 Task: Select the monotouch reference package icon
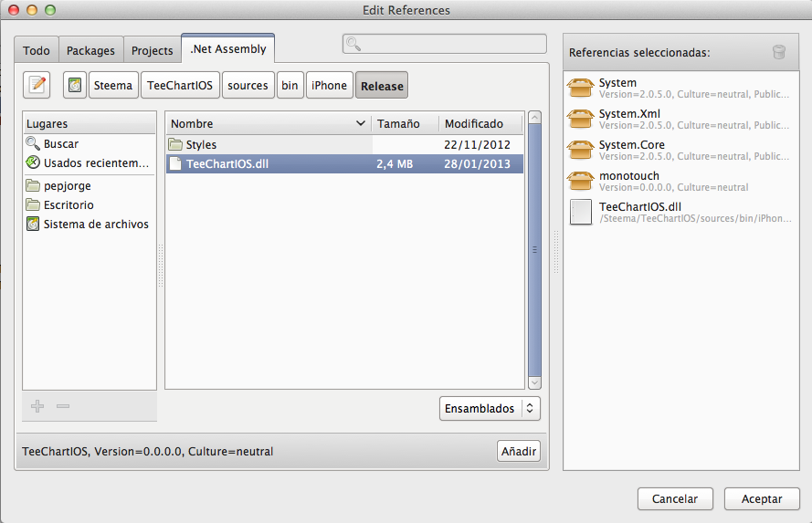[x=581, y=181]
